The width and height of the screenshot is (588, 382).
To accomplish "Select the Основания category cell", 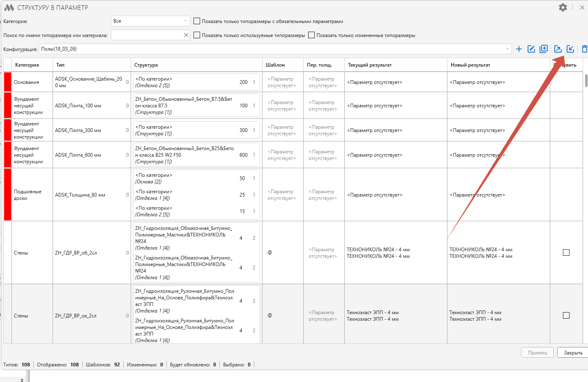I will 32,82.
